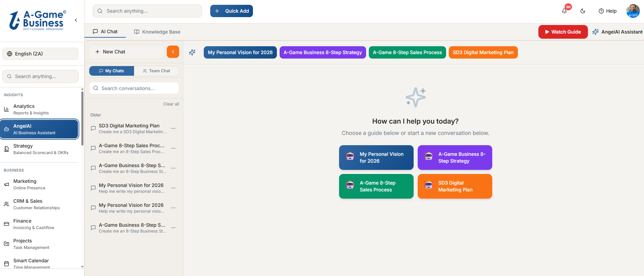
Task: Focus the sidebar Search anything field
Action: click(40, 76)
